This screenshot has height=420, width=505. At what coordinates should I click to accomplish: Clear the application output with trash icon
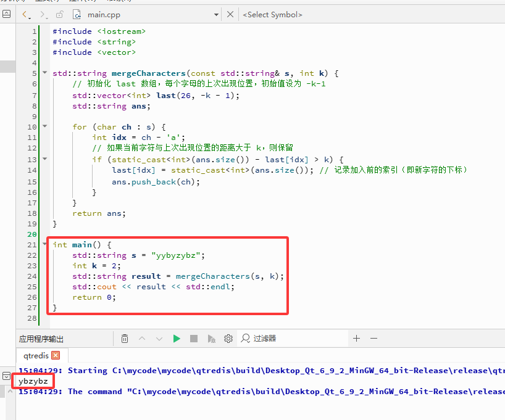tap(125, 339)
